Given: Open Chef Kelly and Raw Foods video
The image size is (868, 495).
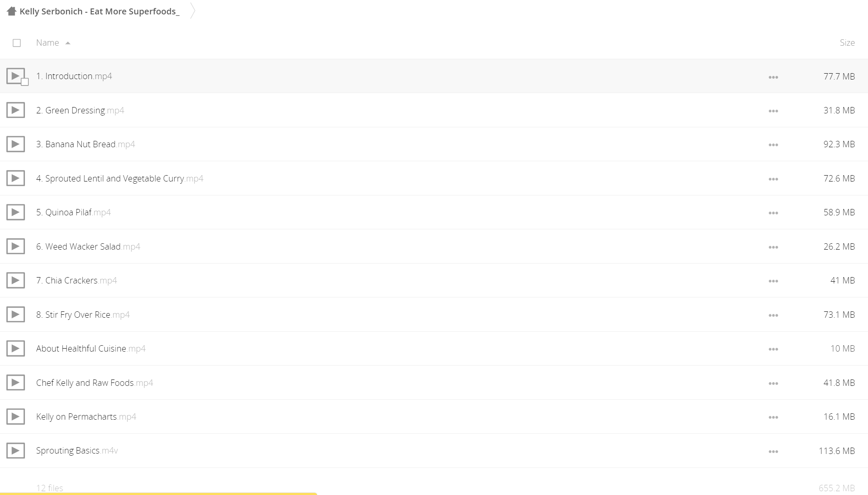Looking at the screenshot, I should click(x=95, y=383).
